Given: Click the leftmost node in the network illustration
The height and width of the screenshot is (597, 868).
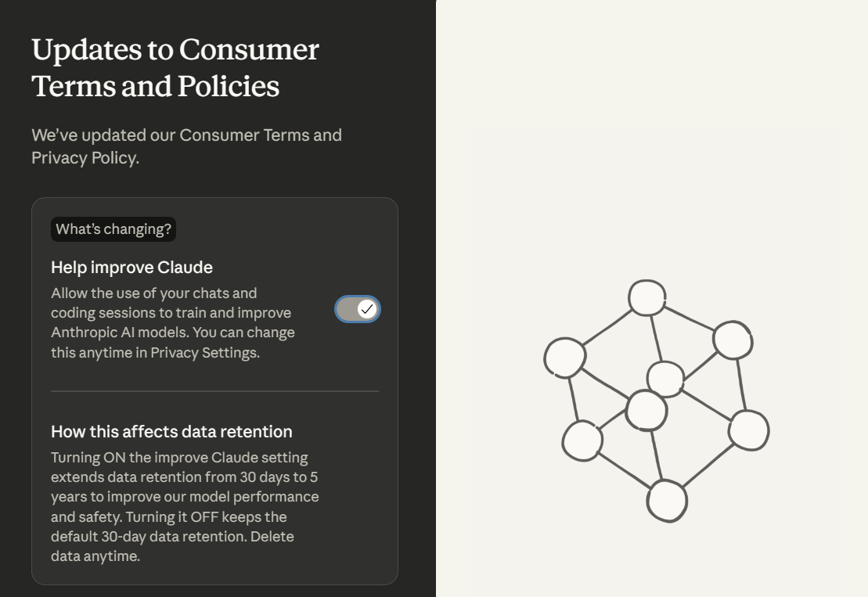Looking at the screenshot, I should tap(564, 358).
